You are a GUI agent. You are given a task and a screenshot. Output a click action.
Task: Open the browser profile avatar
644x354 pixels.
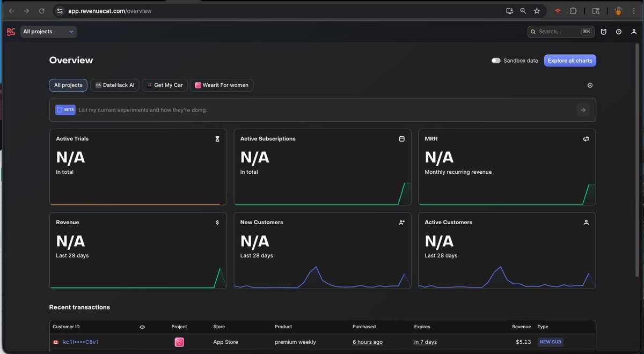coord(618,11)
